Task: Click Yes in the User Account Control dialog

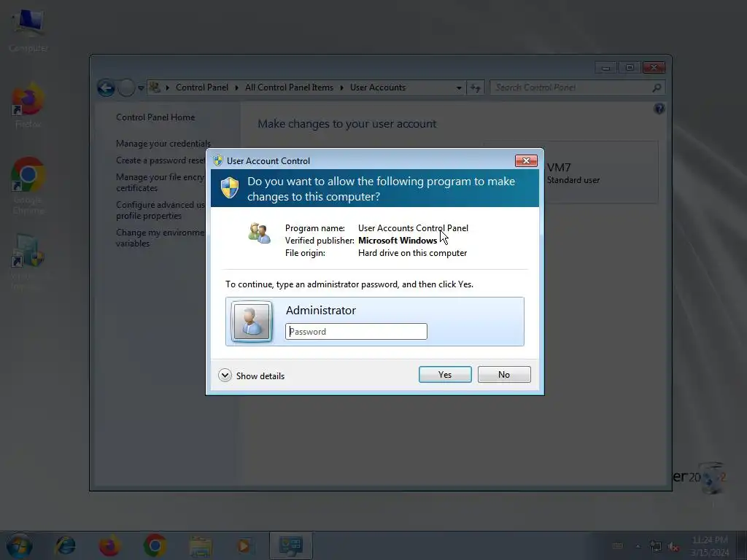Action: coord(445,374)
